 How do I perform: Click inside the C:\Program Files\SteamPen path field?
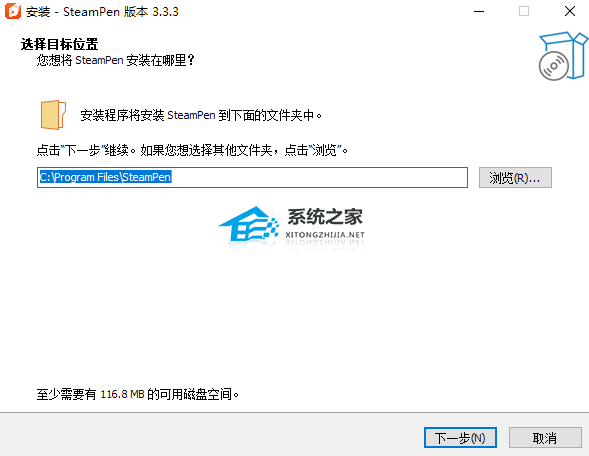pyautogui.click(x=252, y=177)
